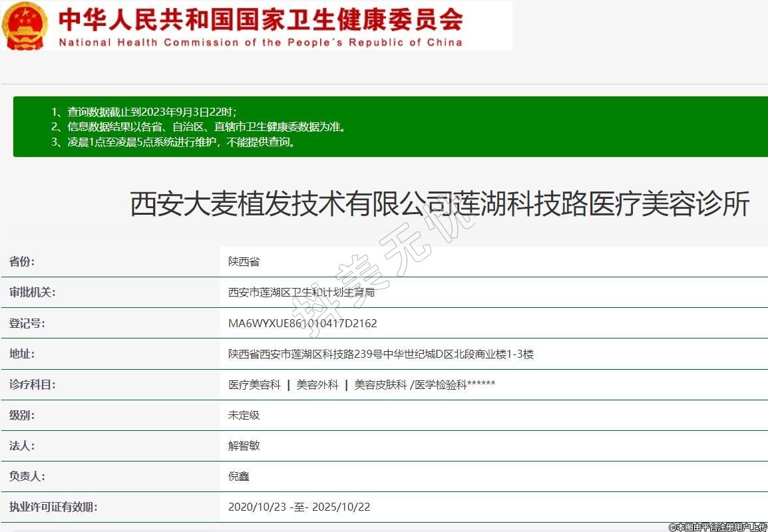The image size is (768, 532).
Task: Select the legal representative name 解智敏
Action: [244, 446]
